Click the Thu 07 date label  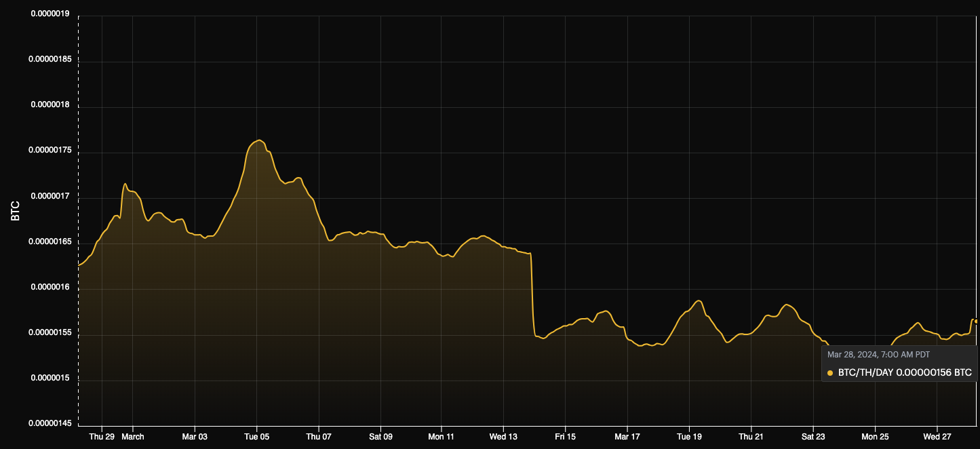tap(319, 437)
